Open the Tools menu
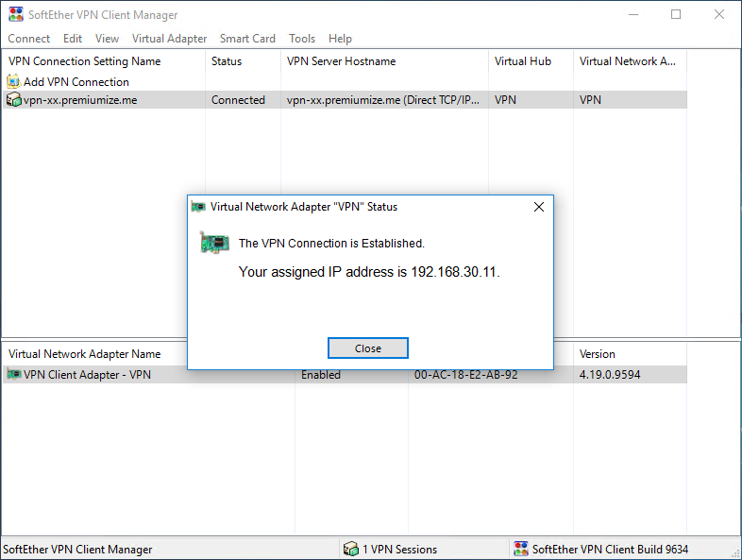The image size is (742, 560). (x=302, y=39)
